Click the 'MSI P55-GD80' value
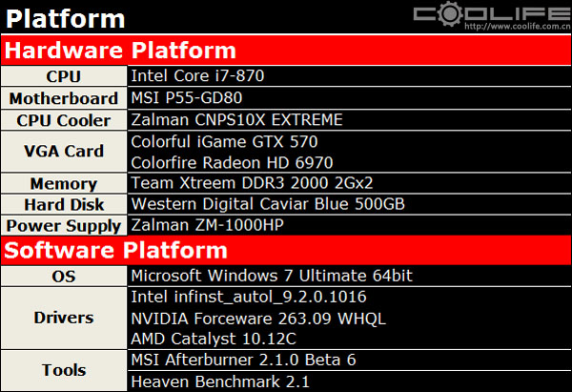The height and width of the screenshot is (392, 572). pyautogui.click(x=187, y=97)
